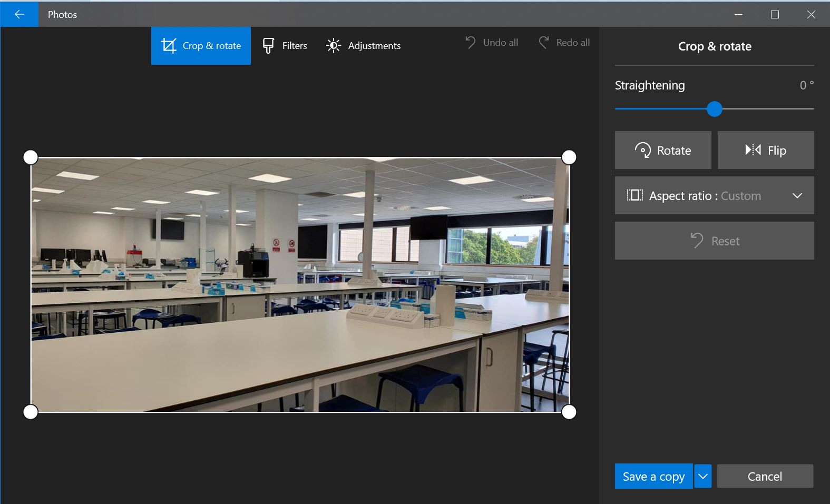Cancel the editing session

(x=765, y=477)
